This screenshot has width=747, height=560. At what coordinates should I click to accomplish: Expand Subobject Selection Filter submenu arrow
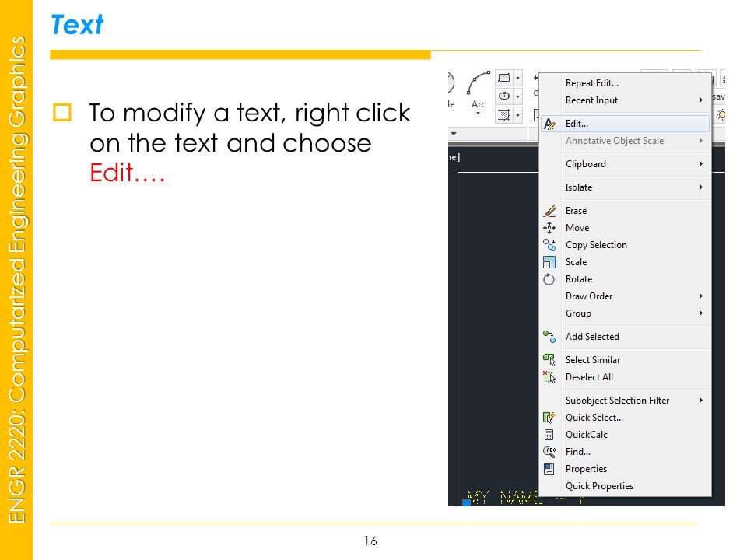tap(701, 401)
